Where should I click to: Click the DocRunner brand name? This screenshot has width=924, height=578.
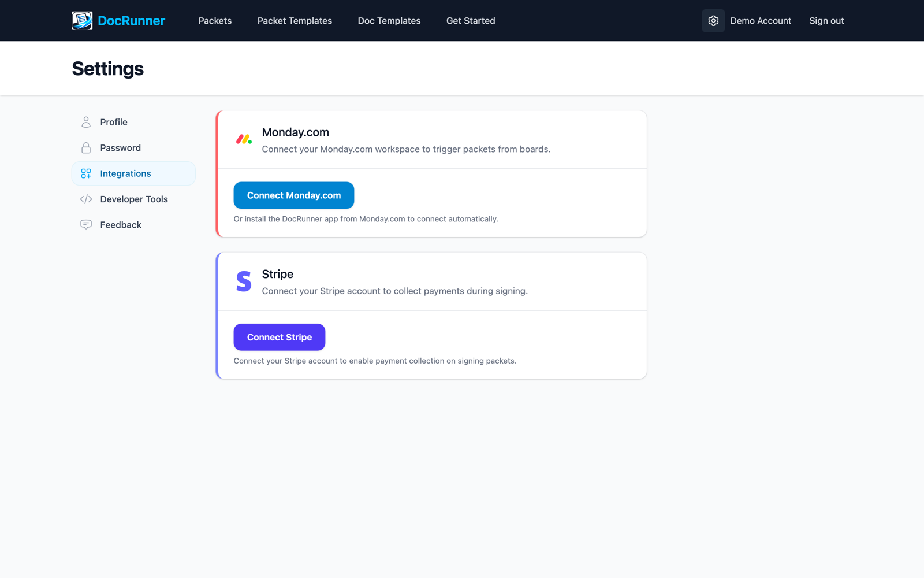(131, 21)
